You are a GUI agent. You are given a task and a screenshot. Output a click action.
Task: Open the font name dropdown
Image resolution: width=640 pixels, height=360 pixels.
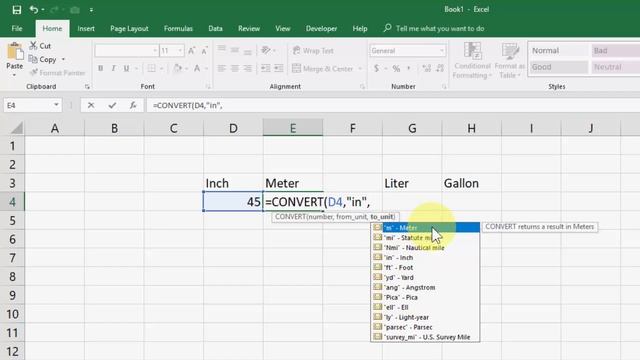pos(155,51)
